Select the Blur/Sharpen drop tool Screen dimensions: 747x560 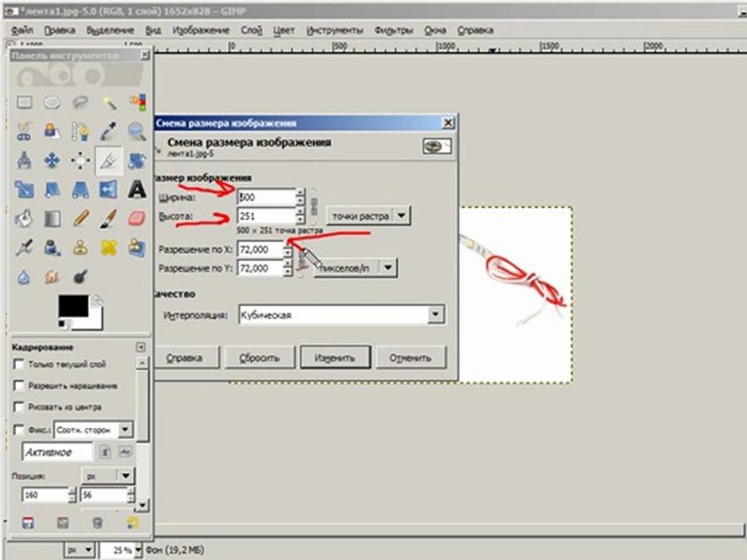pyautogui.click(x=24, y=277)
